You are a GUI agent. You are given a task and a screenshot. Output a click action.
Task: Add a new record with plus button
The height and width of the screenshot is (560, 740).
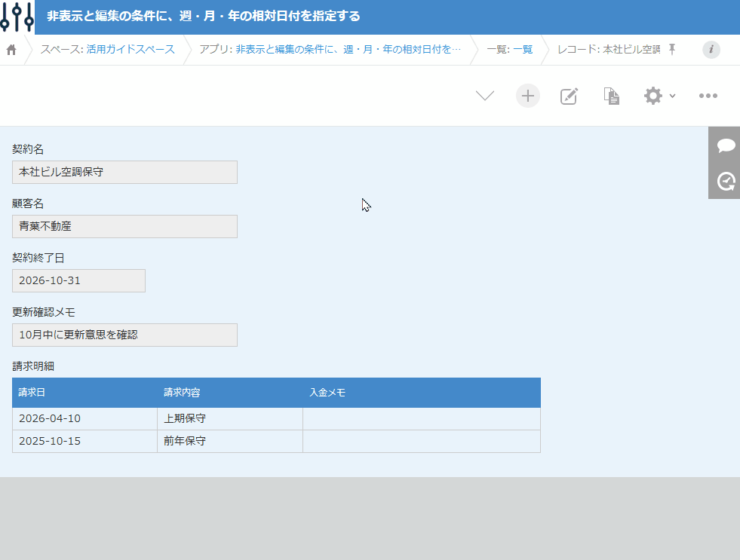click(527, 96)
